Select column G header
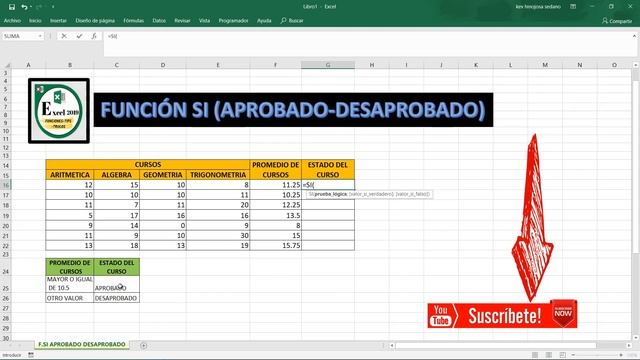 coord(328,65)
